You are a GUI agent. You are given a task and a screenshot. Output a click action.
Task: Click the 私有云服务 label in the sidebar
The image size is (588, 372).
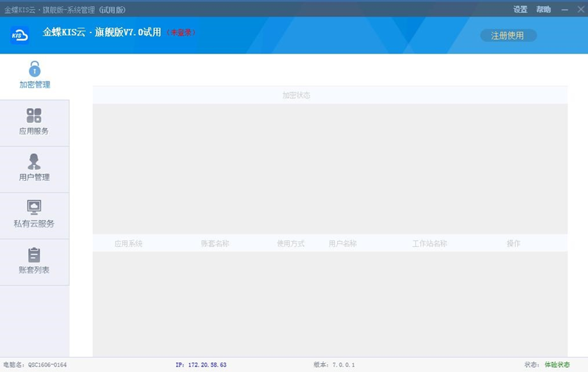pos(34,223)
